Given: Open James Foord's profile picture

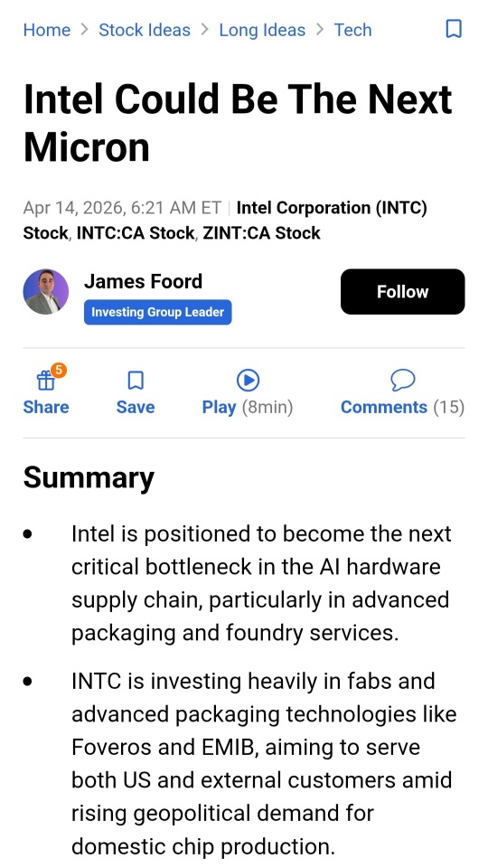Looking at the screenshot, I should [46, 292].
